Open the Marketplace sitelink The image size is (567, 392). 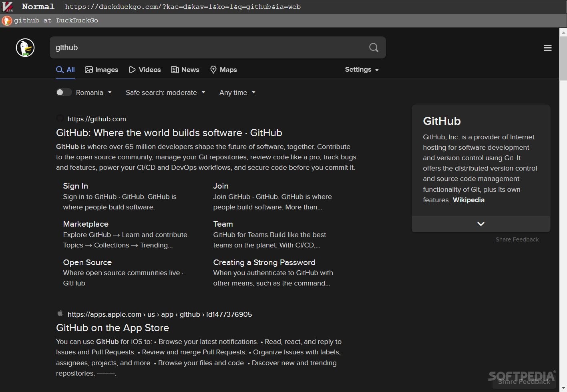click(x=86, y=224)
